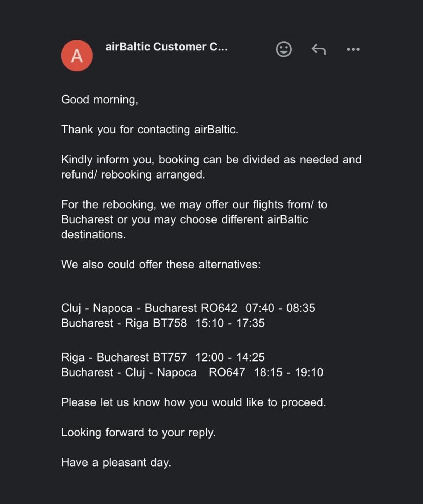Click the 12:00 - 14:25 flight time
The height and width of the screenshot is (504, 423).
tap(230, 357)
